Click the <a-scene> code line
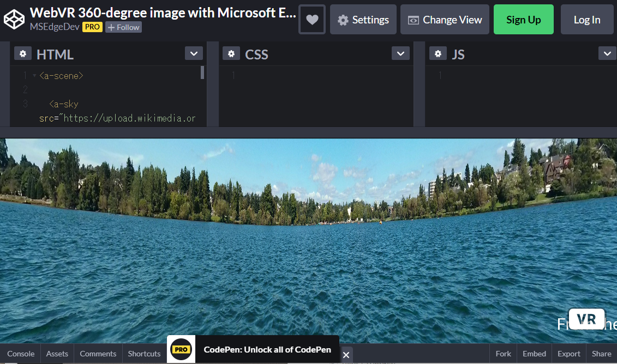617x364 pixels. (x=62, y=76)
